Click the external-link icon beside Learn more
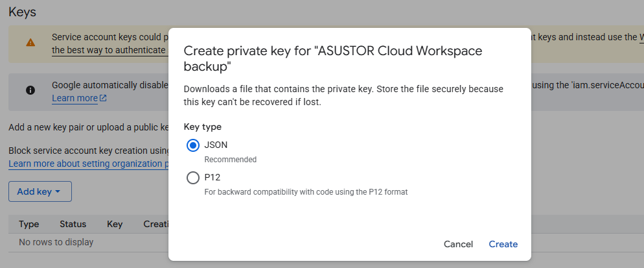Viewport: 644px width, 268px height. [x=103, y=98]
